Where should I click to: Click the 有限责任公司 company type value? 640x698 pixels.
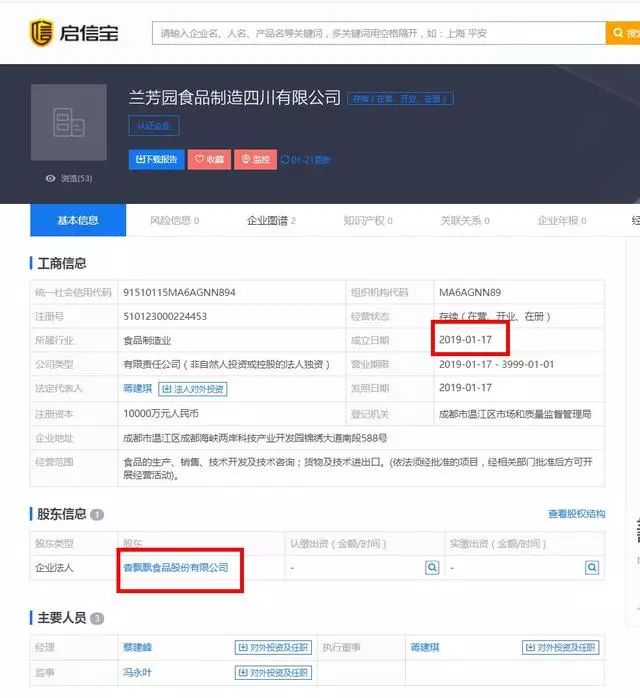point(227,365)
